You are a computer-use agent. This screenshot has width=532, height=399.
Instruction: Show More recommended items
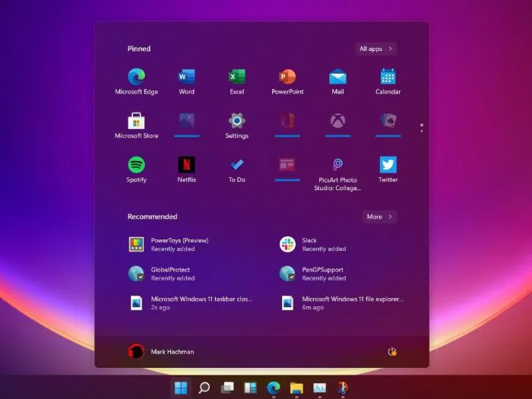[x=380, y=217]
